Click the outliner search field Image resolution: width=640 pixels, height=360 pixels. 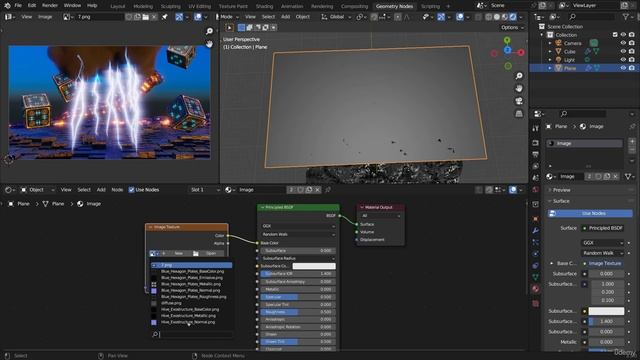(x=591, y=17)
